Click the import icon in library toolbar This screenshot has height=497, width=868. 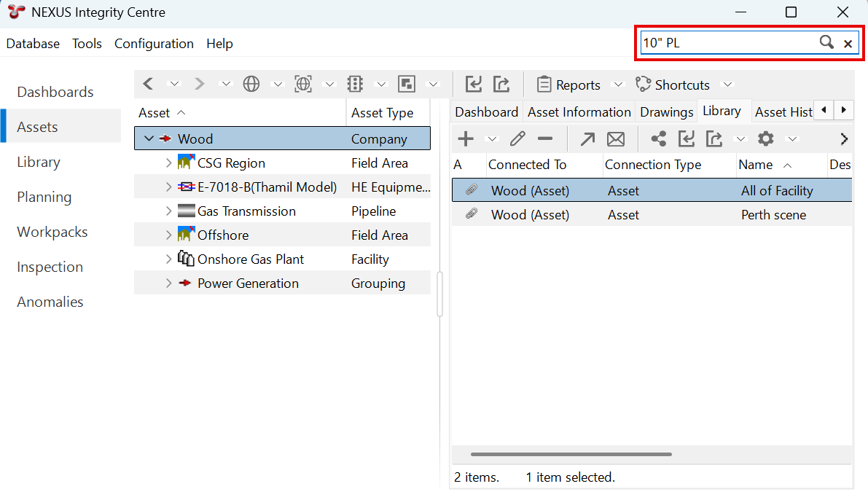pyautogui.click(x=687, y=139)
